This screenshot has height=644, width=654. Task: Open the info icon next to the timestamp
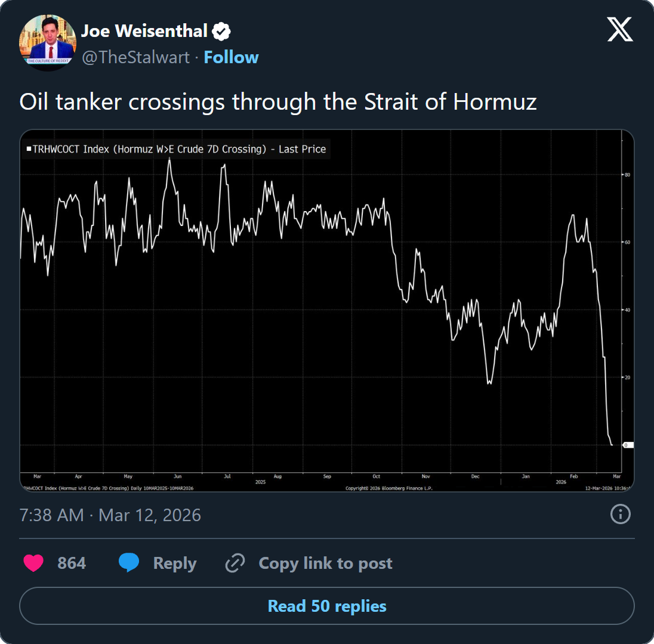pos(620,515)
